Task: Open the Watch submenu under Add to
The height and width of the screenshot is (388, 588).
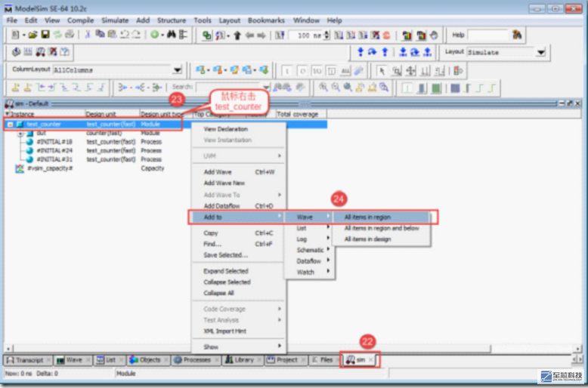Action: [x=309, y=272]
